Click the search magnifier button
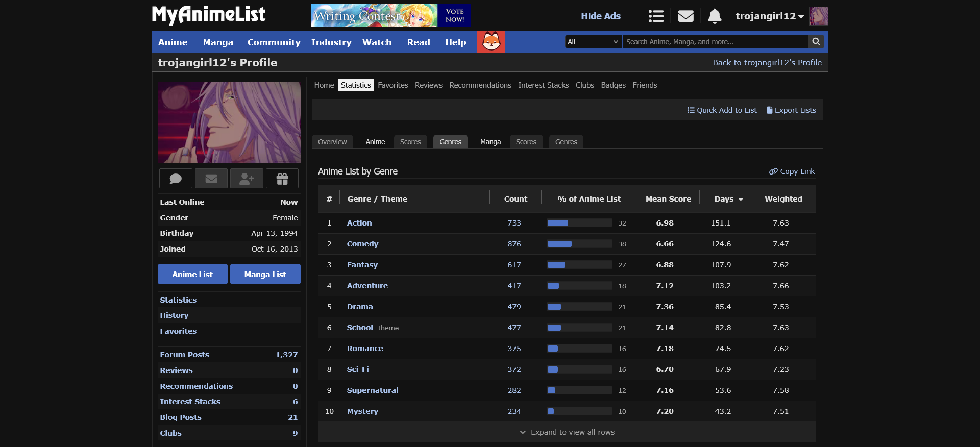This screenshot has height=447, width=980. click(816, 42)
